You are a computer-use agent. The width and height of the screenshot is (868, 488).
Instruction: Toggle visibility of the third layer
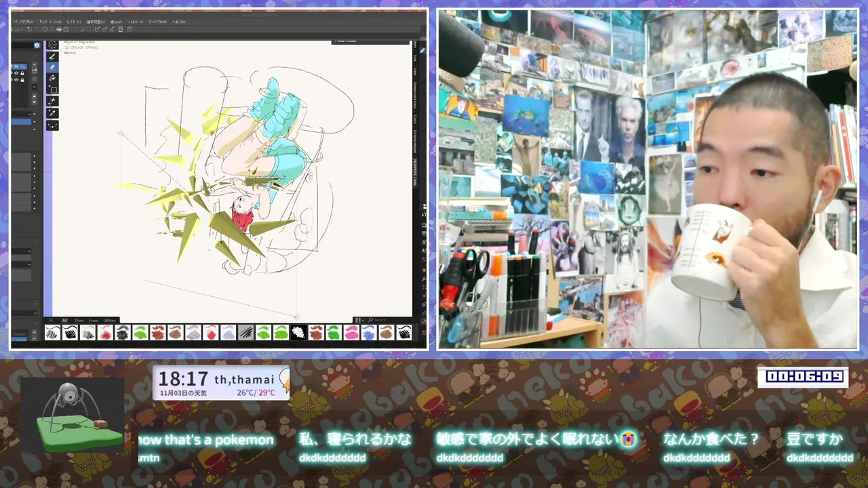point(16,80)
